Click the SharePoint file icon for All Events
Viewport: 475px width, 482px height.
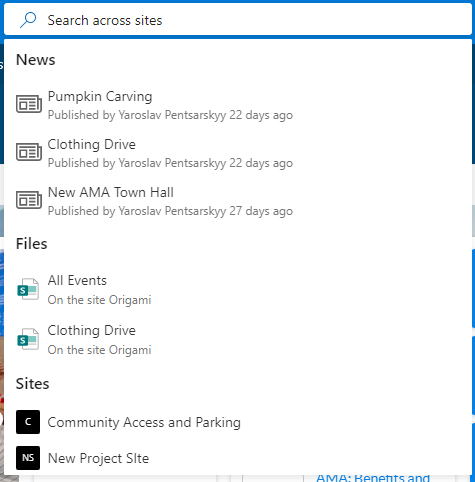(x=28, y=289)
